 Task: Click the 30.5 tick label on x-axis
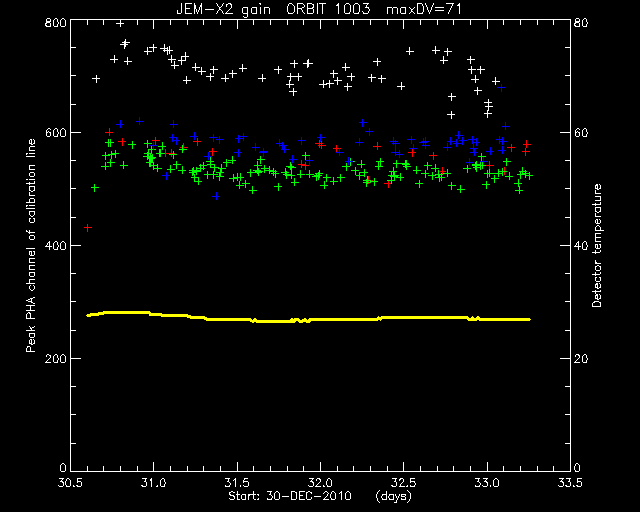[x=71, y=483]
